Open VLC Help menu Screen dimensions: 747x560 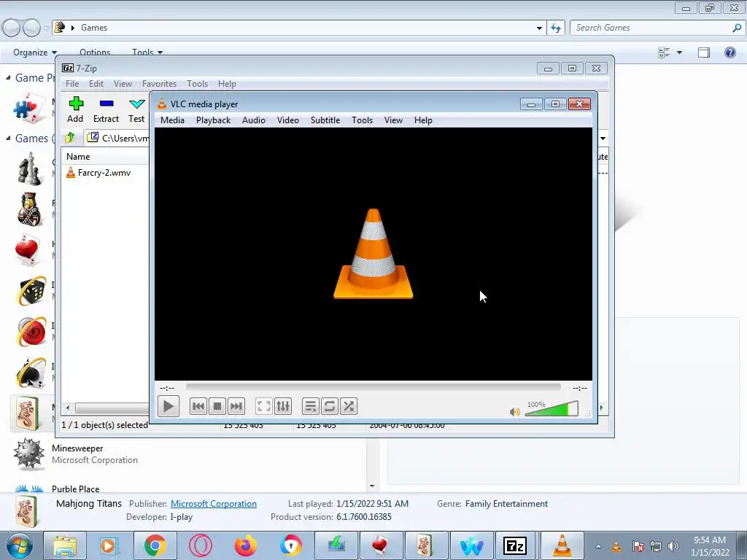point(424,120)
